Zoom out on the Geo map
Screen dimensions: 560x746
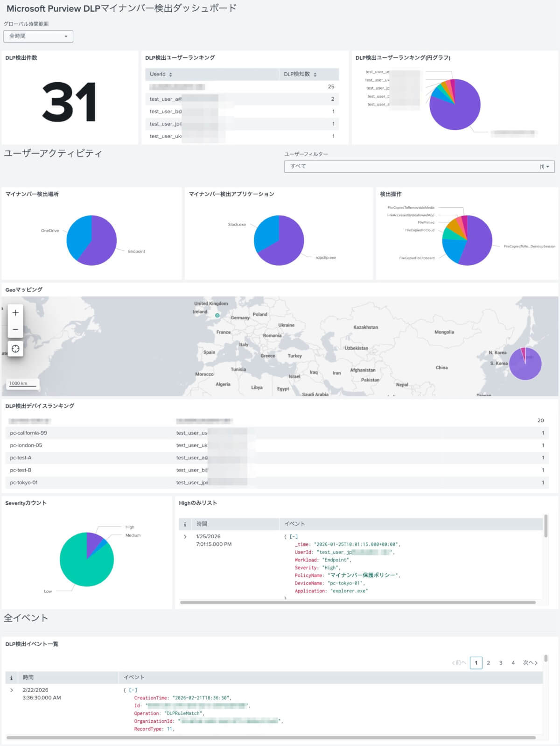point(15,330)
